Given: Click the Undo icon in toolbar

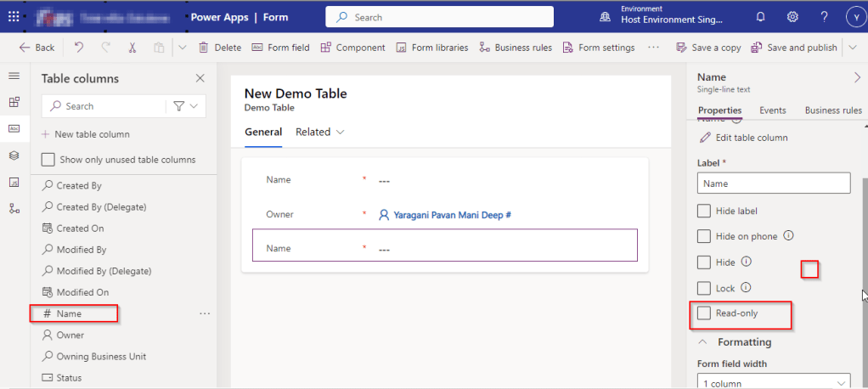Looking at the screenshot, I should (79, 48).
